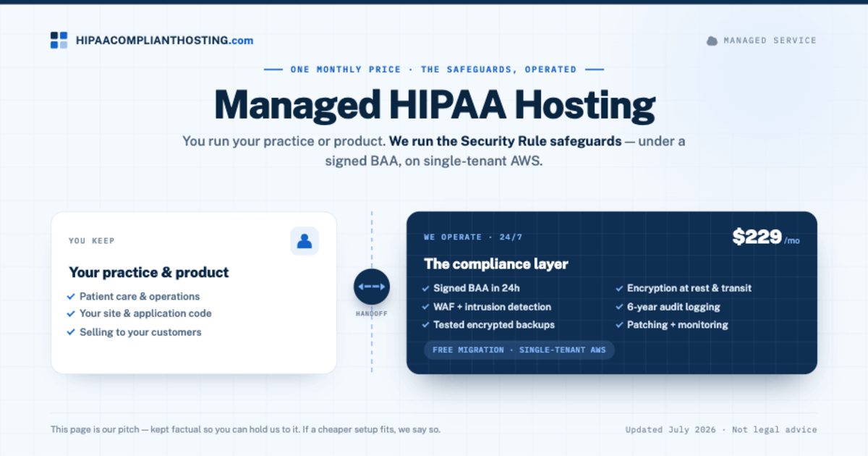The image size is (868, 456).
Task: Click Updated July 2026 · Not legal advice
Action: [x=721, y=429]
